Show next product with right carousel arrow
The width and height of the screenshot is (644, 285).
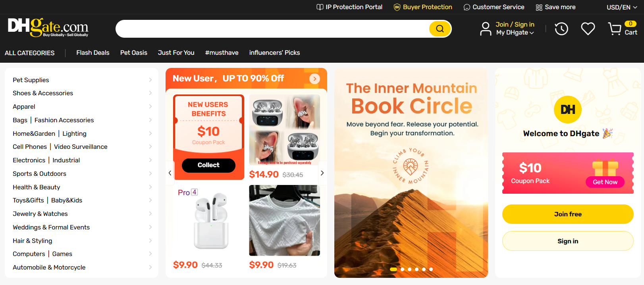tap(322, 173)
